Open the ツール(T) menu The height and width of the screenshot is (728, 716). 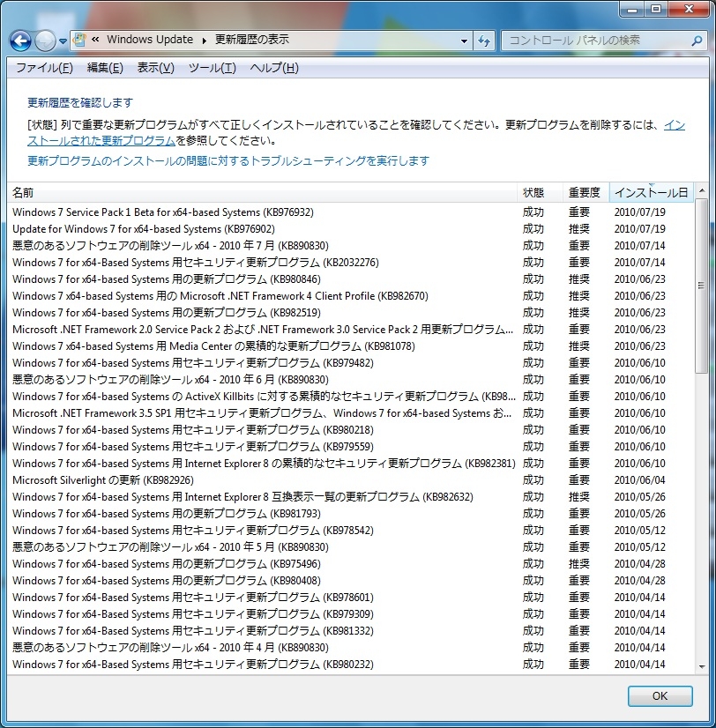[x=212, y=68]
